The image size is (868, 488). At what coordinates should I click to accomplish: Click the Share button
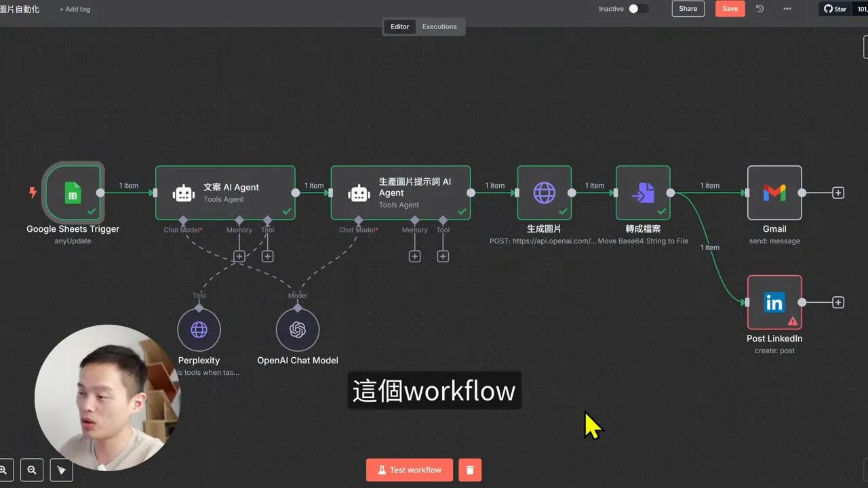pyautogui.click(x=688, y=9)
